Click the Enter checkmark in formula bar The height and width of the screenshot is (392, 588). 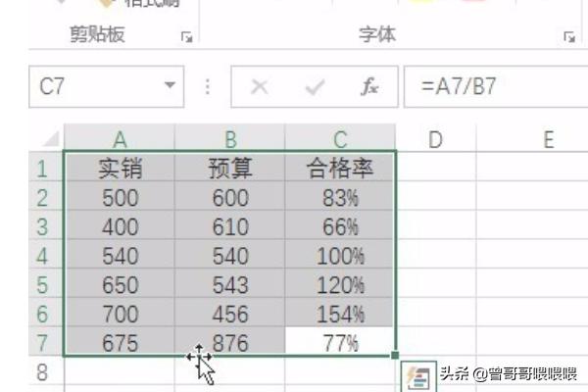tap(315, 87)
